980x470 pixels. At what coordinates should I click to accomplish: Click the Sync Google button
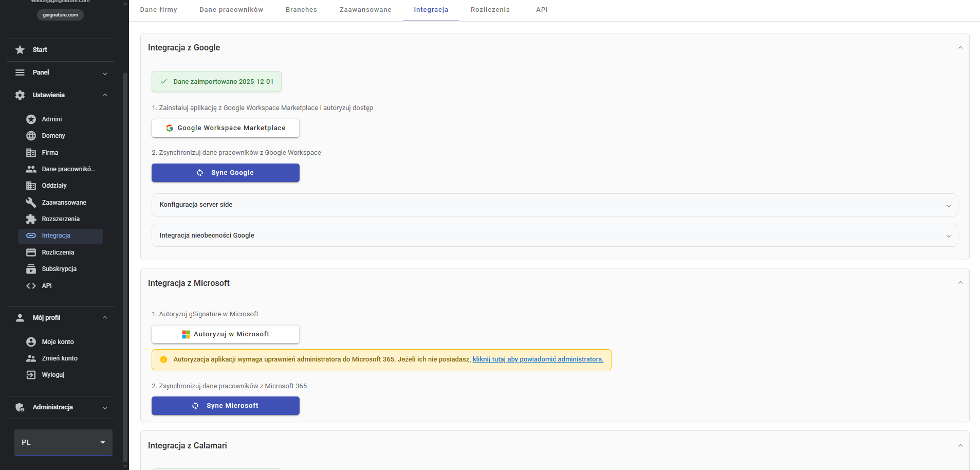coord(226,173)
